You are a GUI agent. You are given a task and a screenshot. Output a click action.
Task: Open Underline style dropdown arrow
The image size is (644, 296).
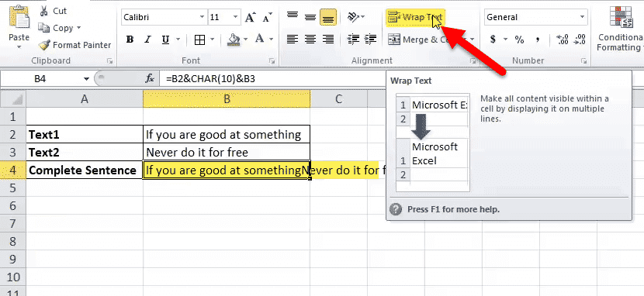(178, 40)
